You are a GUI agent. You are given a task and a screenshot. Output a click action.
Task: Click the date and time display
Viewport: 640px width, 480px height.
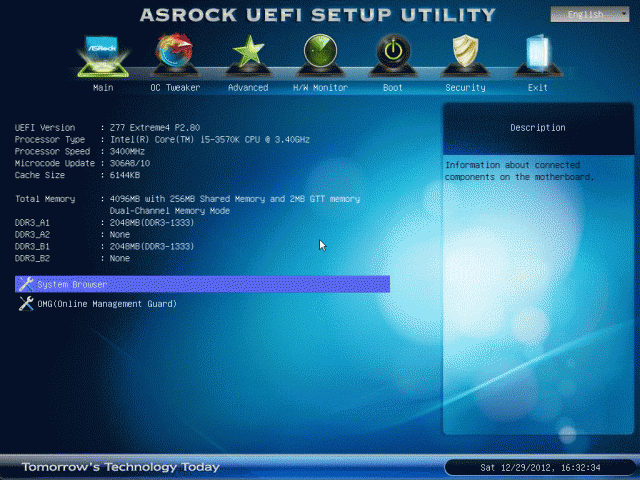(540, 467)
